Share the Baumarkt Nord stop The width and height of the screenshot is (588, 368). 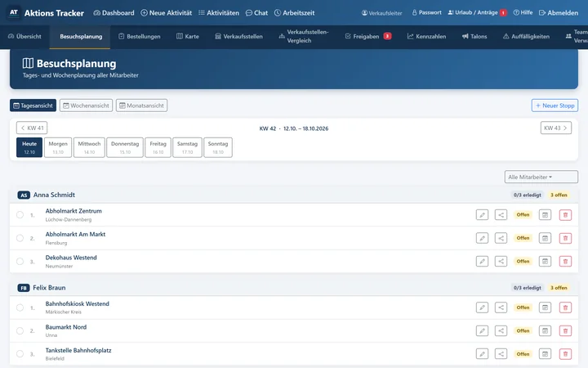501,331
